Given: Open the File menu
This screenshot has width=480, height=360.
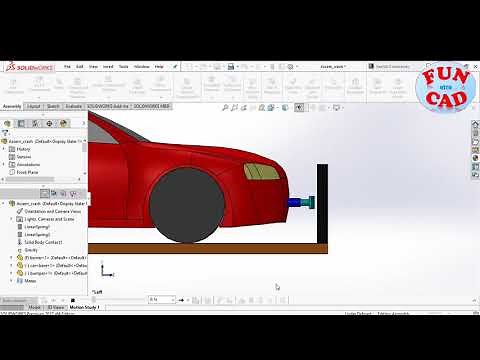Looking at the screenshot, I should (x=67, y=67).
